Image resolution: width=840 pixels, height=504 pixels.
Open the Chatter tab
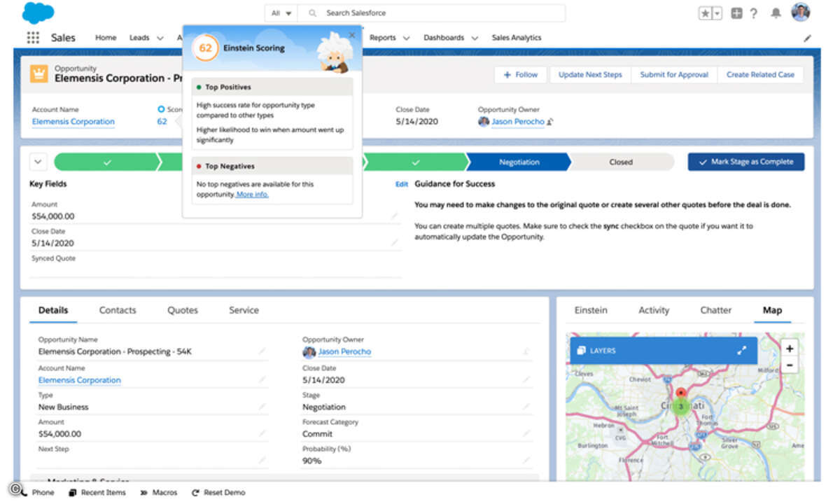(715, 310)
